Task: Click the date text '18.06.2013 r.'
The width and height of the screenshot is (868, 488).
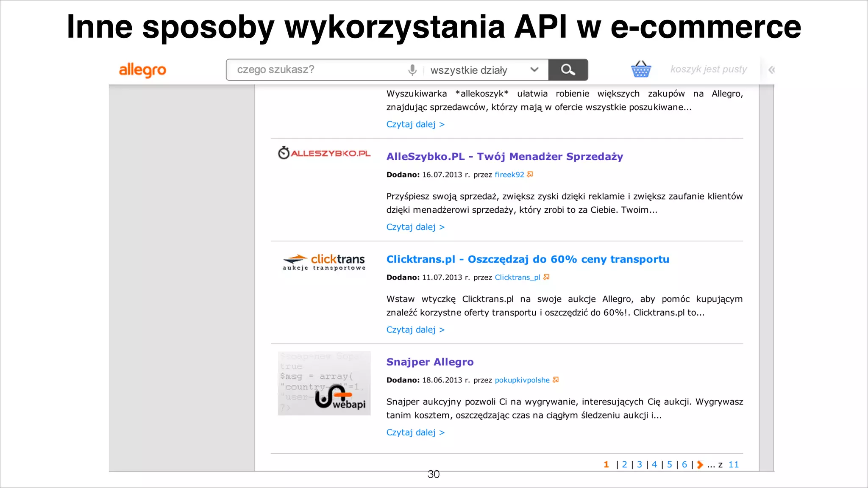Action: tap(446, 380)
